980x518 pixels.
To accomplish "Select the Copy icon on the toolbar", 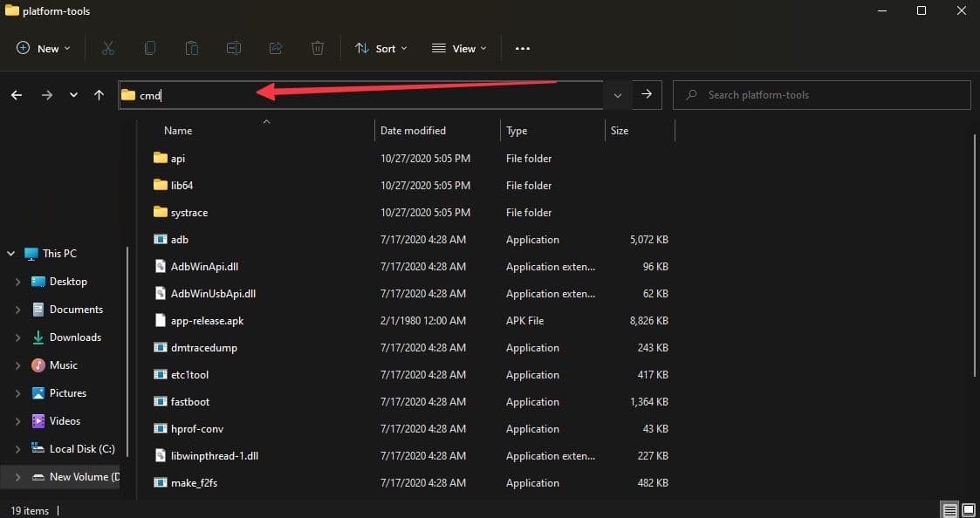I will [x=149, y=48].
